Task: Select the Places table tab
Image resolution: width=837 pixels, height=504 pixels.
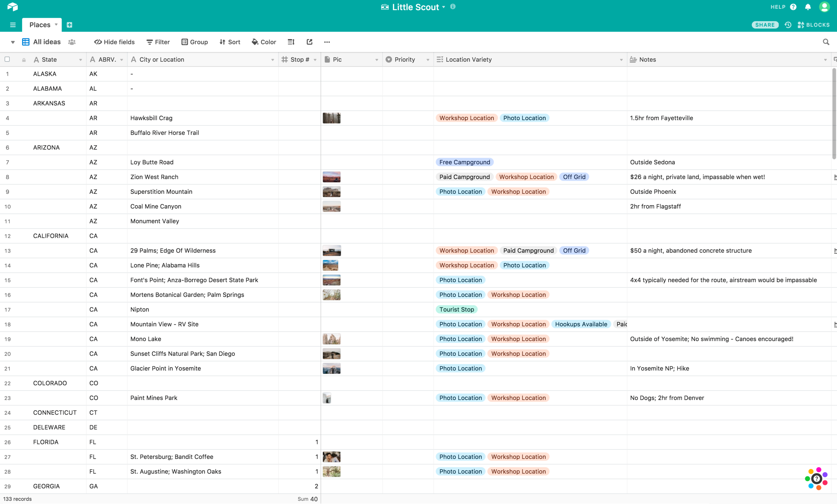Action: (40, 25)
